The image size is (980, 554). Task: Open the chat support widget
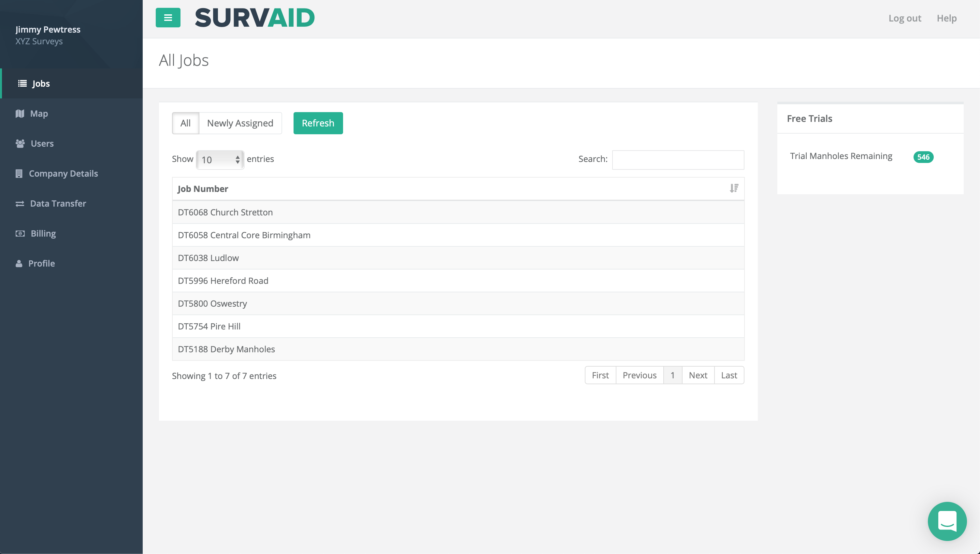click(946, 521)
